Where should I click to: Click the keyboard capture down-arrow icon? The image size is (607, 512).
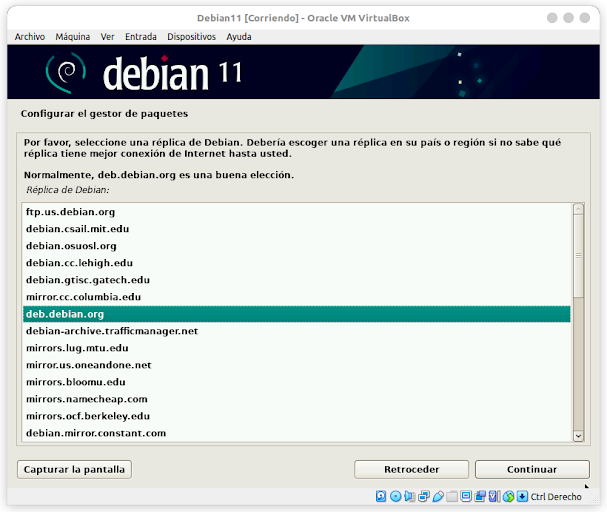[522, 496]
